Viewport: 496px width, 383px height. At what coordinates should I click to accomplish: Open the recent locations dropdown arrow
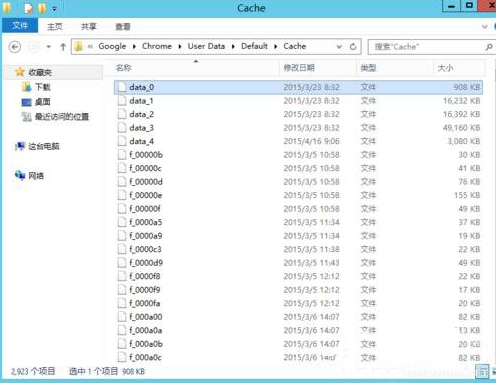click(x=49, y=47)
